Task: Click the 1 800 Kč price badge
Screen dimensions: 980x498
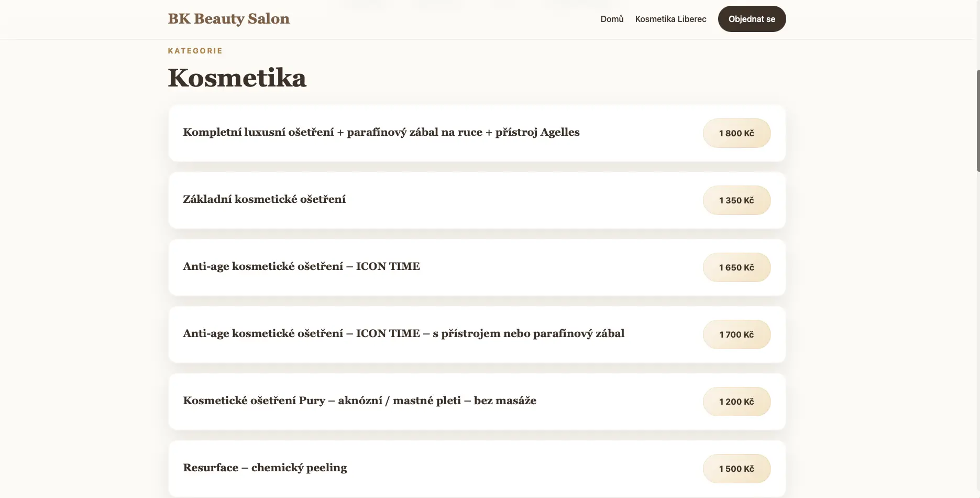Action: pyautogui.click(x=736, y=133)
